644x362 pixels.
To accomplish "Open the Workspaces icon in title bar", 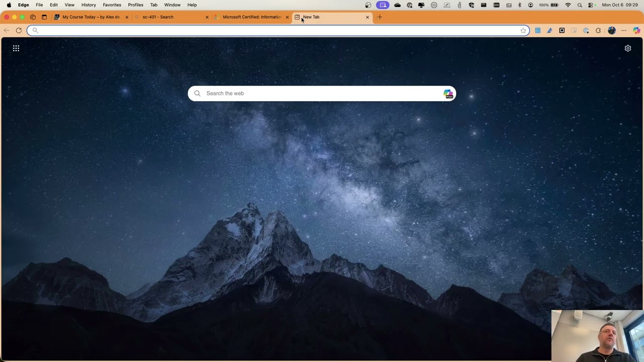I will [x=33, y=17].
